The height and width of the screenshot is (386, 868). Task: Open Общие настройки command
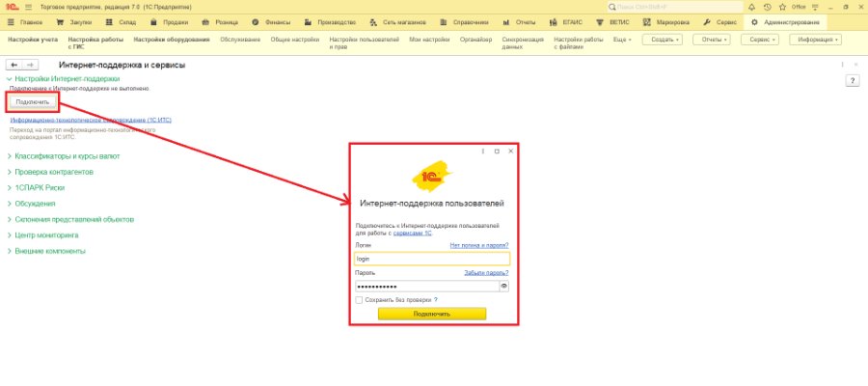295,40
